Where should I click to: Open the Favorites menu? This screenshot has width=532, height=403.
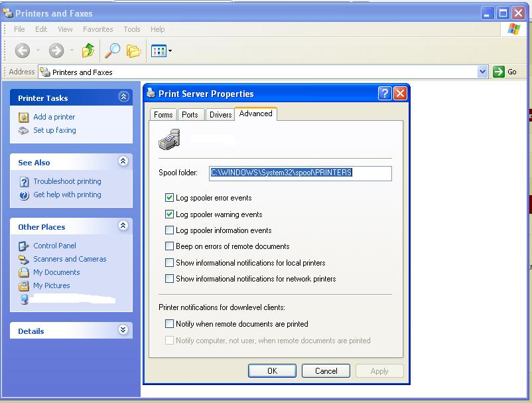click(x=98, y=29)
